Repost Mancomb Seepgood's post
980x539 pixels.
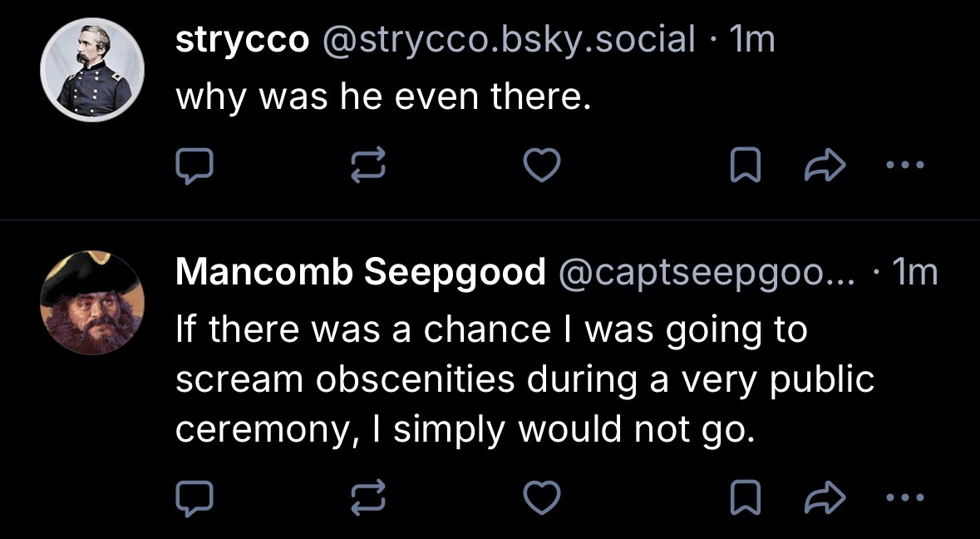(x=369, y=497)
